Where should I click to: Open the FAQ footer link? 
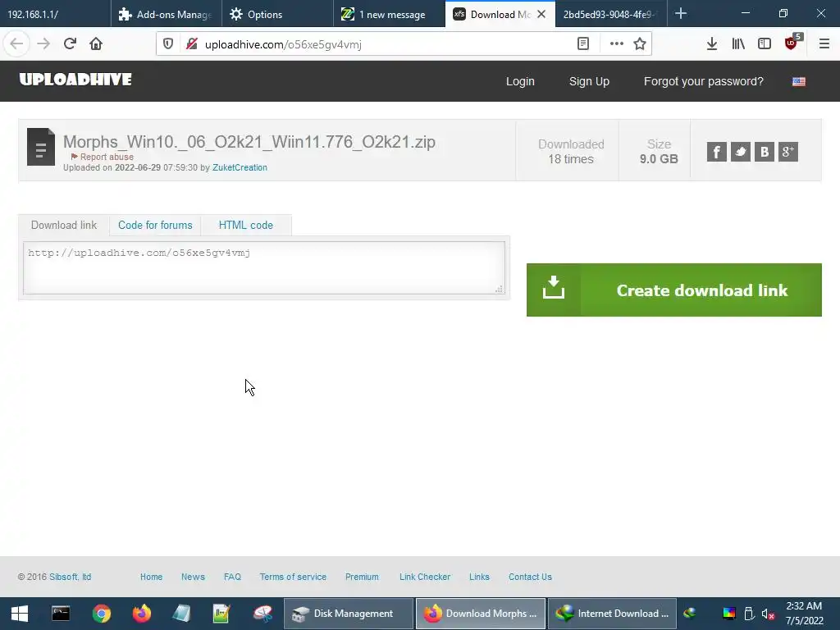[232, 577]
